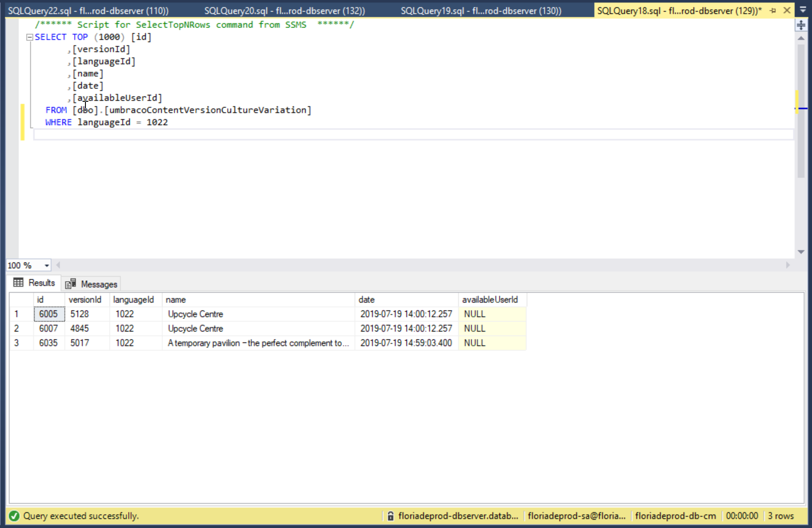The height and width of the screenshot is (528, 812).
Task: Switch to the SQLQuery20.sql tab
Action: pyautogui.click(x=284, y=10)
